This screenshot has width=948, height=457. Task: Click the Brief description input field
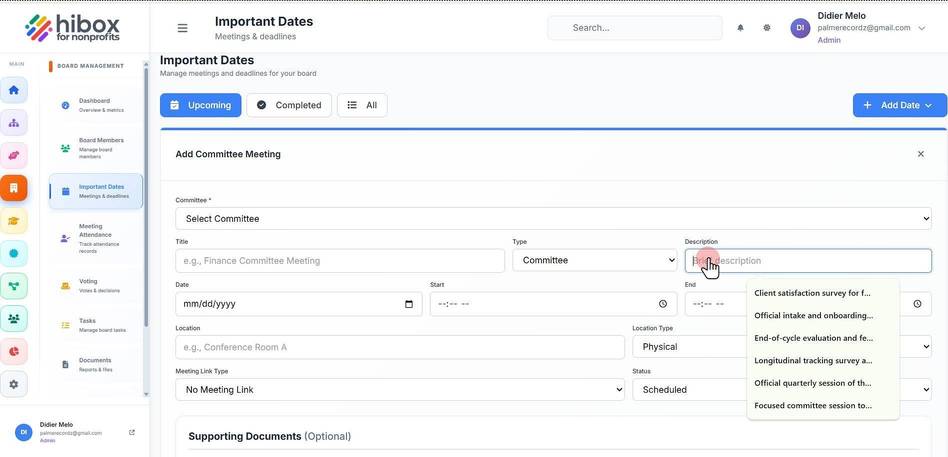point(808,261)
